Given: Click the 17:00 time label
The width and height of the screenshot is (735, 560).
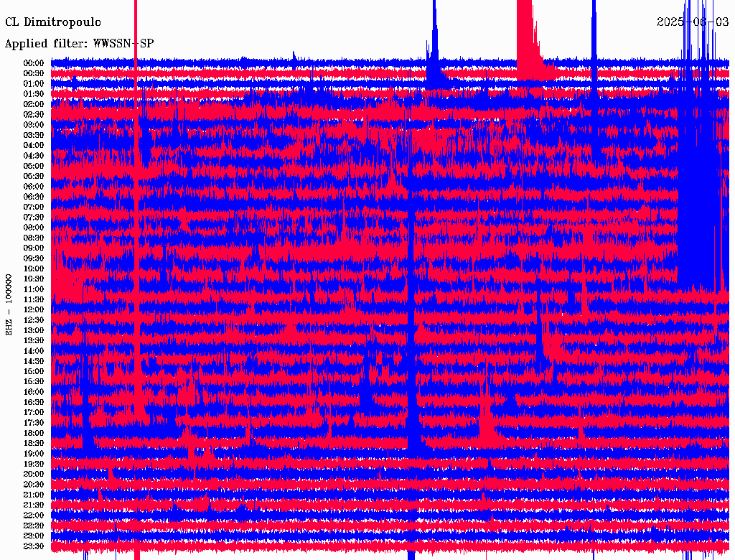Looking at the screenshot, I should coord(34,414).
